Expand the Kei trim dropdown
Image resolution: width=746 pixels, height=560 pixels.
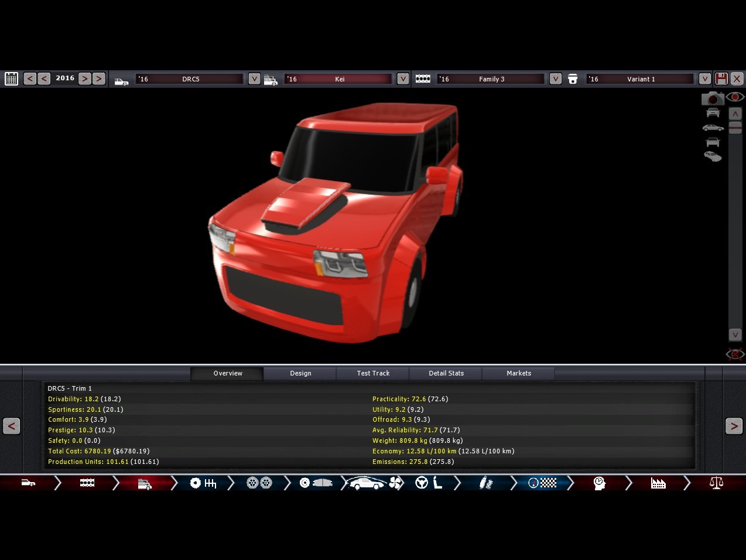[x=403, y=78]
